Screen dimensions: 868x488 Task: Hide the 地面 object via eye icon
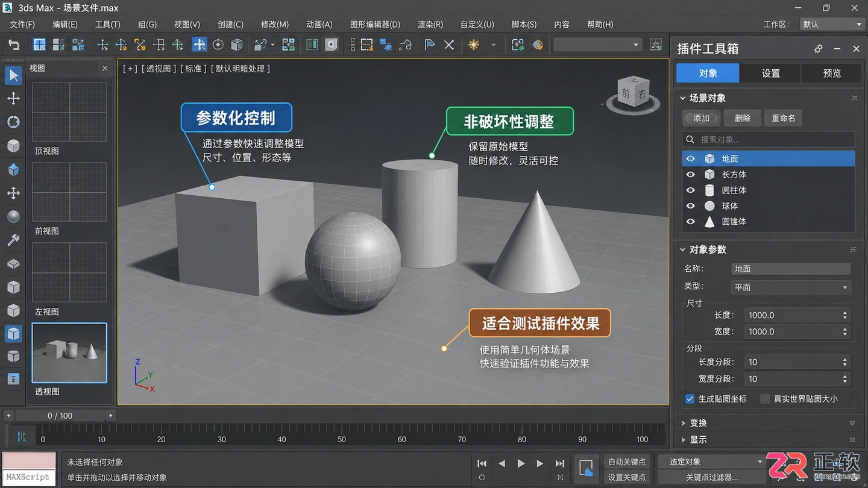(x=691, y=159)
